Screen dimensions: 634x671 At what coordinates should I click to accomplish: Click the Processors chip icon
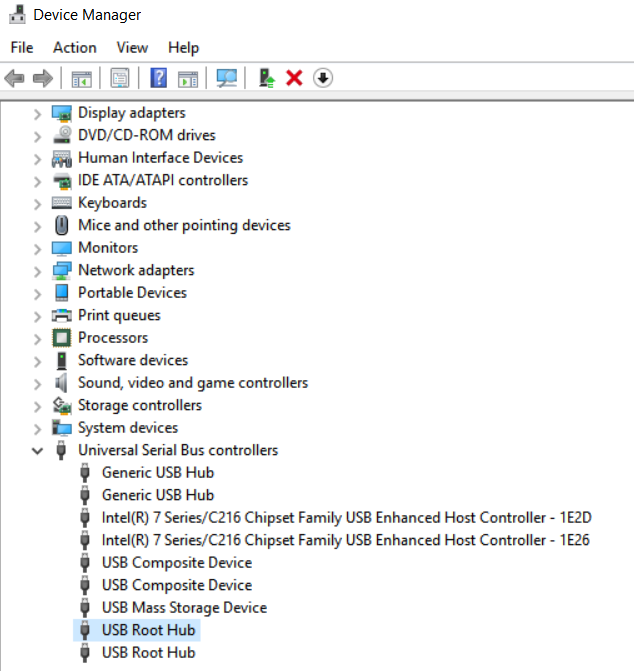click(x=62, y=338)
